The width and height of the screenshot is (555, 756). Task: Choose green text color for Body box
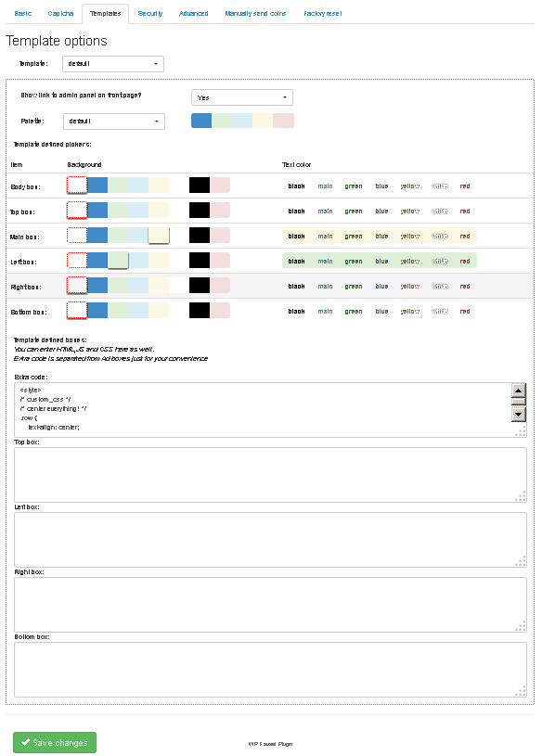pos(354,186)
